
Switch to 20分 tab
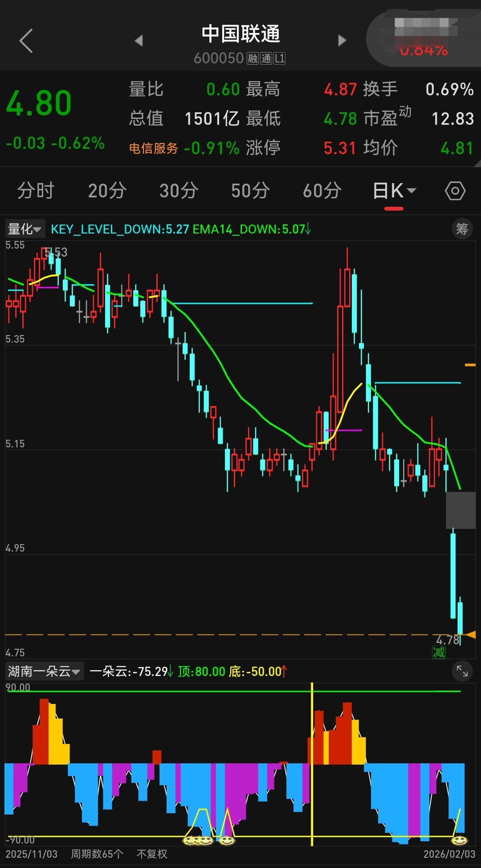[107, 191]
